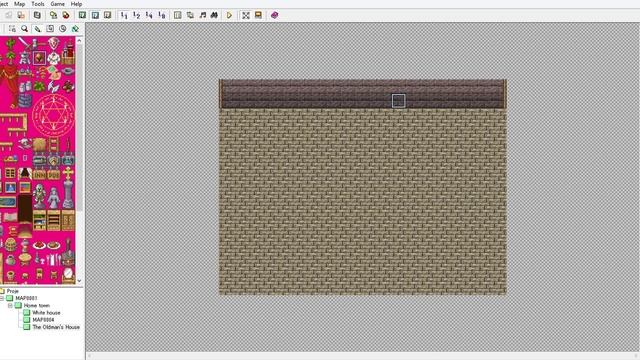Choose the selection tool icon
The image size is (640, 360).
click(x=12, y=29)
